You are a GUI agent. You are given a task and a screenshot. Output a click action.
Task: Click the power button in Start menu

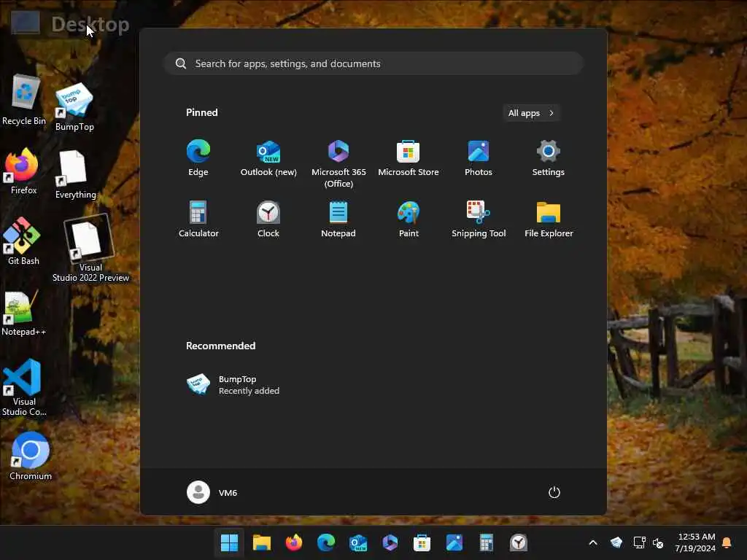click(x=554, y=492)
